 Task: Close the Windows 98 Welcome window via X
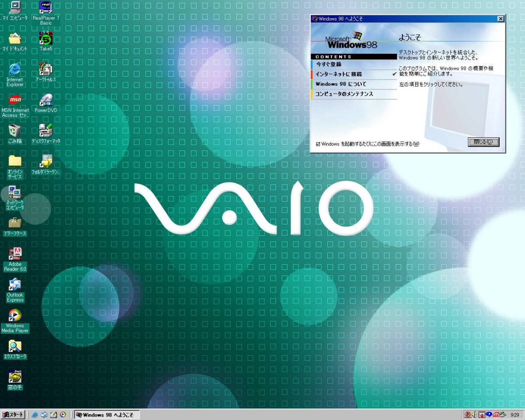pyautogui.click(x=500, y=19)
